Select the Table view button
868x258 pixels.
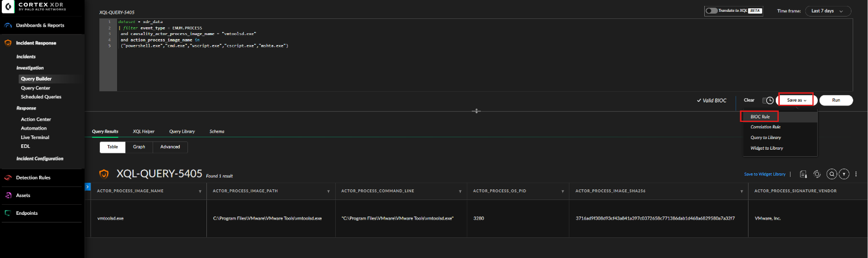112,147
